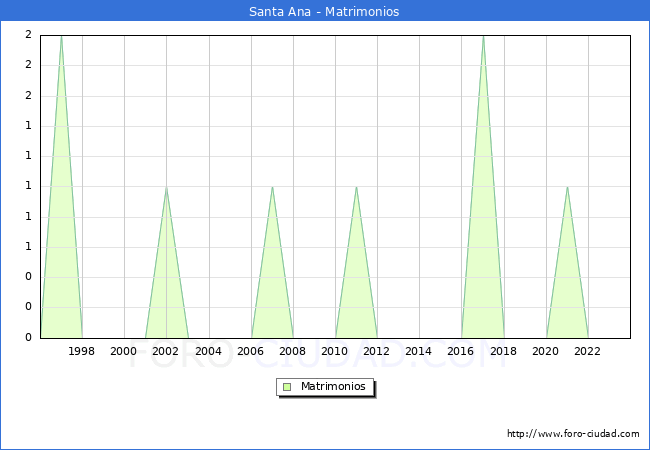650x450 pixels.
Task: Click the green Matrimonios legend swatch
Action: pos(287,387)
